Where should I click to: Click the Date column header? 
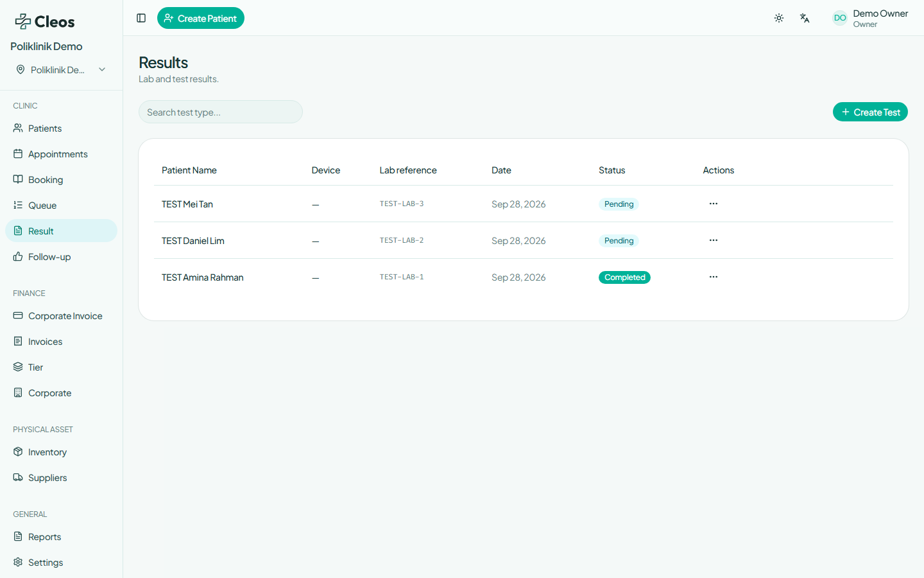coord(501,170)
